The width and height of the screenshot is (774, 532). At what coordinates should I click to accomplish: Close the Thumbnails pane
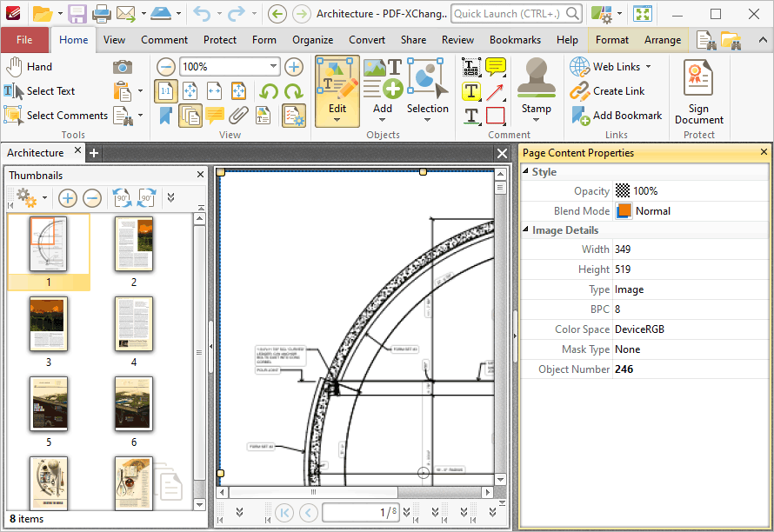pyautogui.click(x=200, y=175)
